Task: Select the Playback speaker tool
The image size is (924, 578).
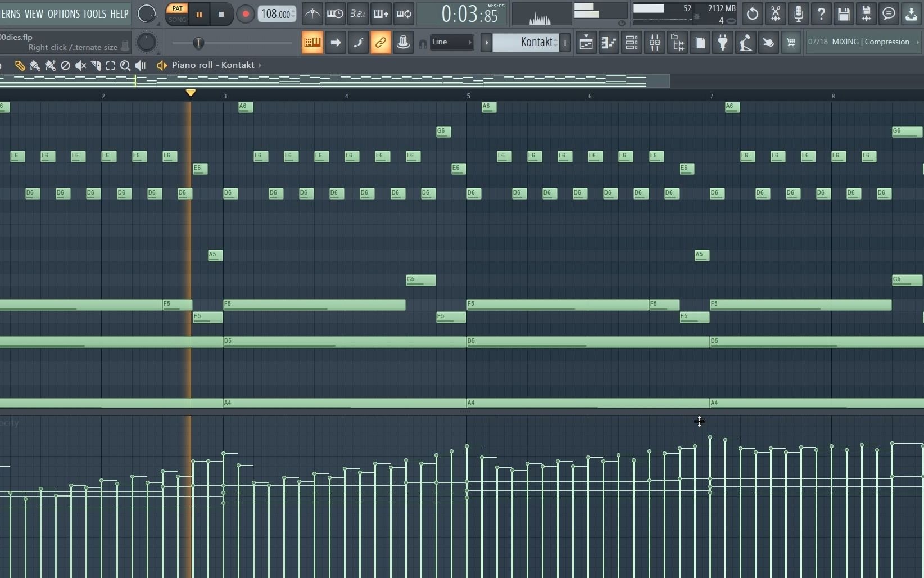Action: (141, 65)
